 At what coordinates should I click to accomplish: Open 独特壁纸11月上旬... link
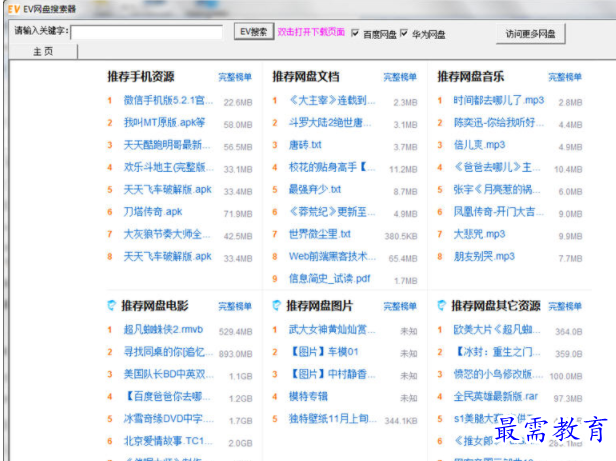333,419
